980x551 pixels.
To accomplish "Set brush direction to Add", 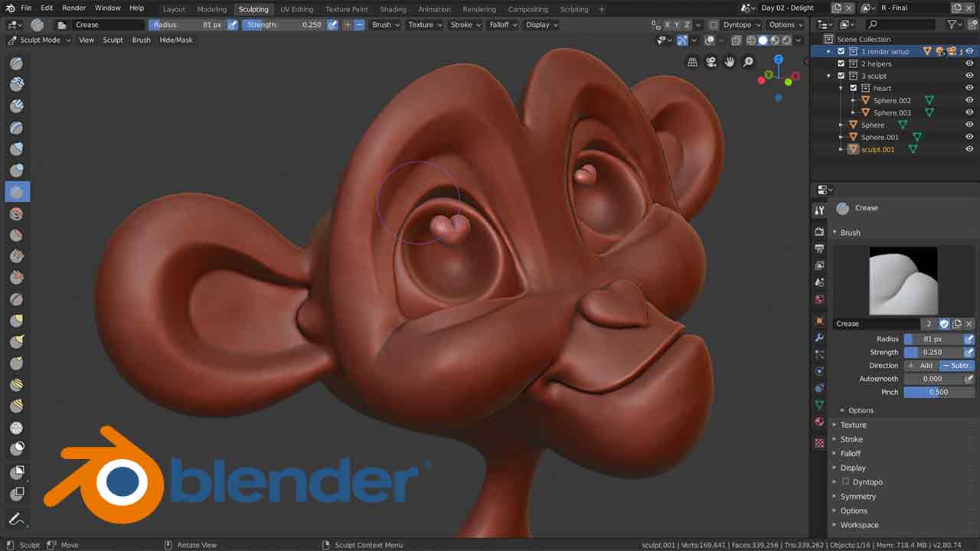I will coord(921,366).
